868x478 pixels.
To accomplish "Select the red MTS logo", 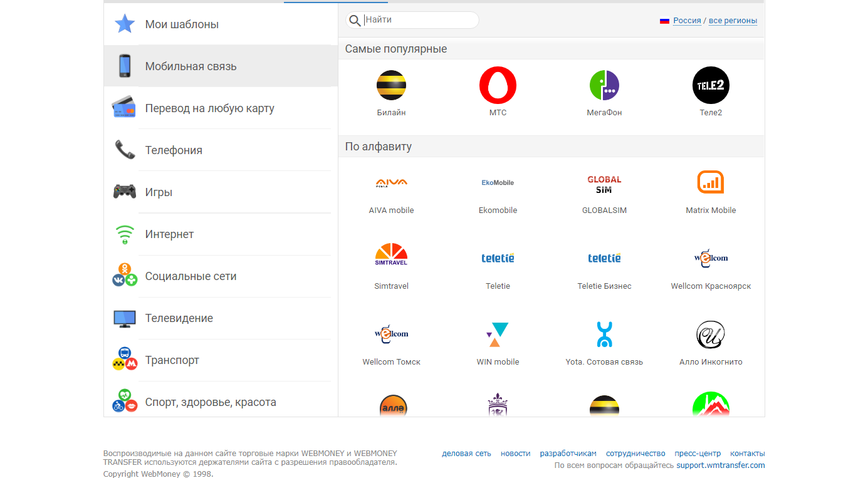I will (498, 85).
